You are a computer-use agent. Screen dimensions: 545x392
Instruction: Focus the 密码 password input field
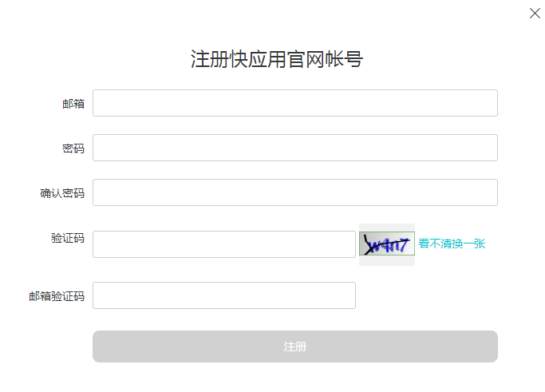pyautogui.click(x=295, y=148)
